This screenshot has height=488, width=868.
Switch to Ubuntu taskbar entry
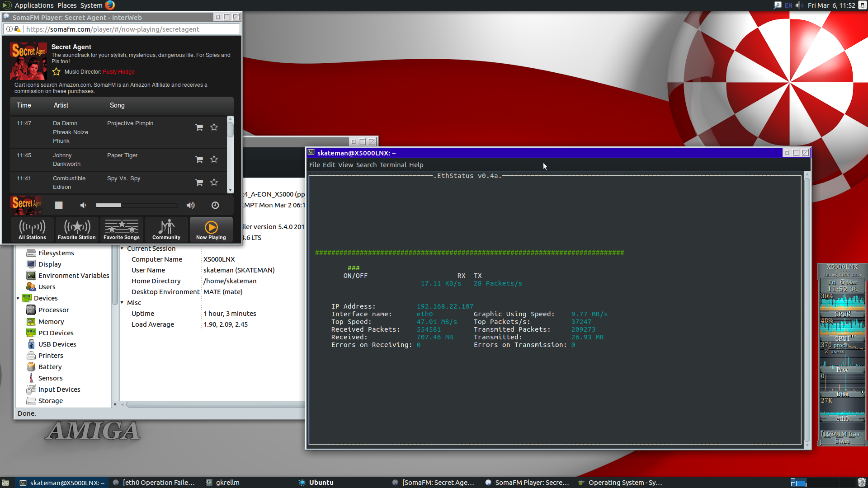316,483
